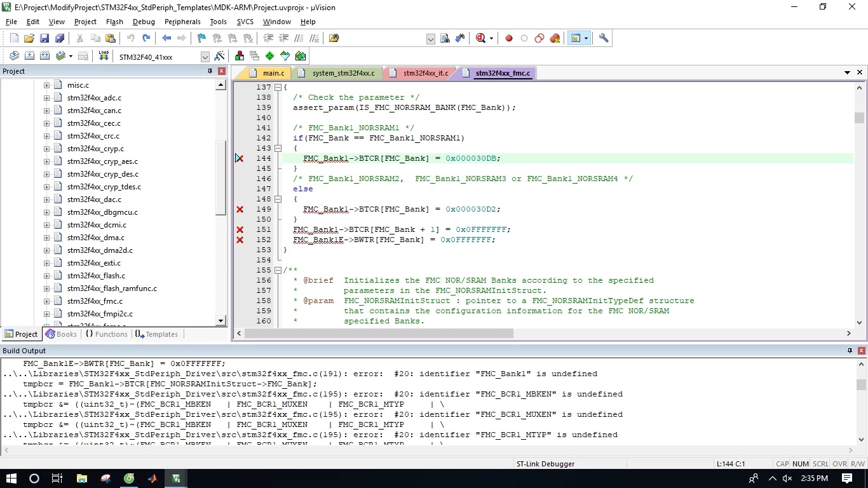868x488 pixels.
Task: Open the editor tab list dropdown arrow
Action: pos(847,73)
